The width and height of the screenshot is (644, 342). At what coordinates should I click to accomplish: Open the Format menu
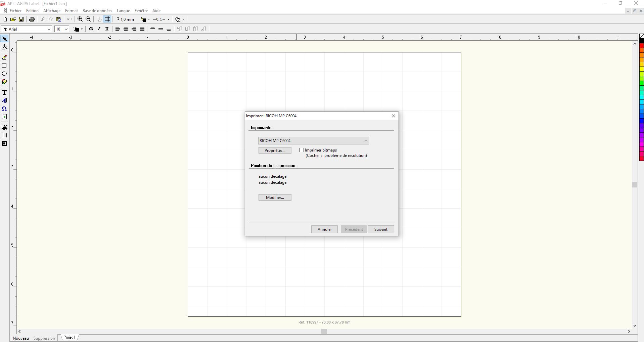71,11
